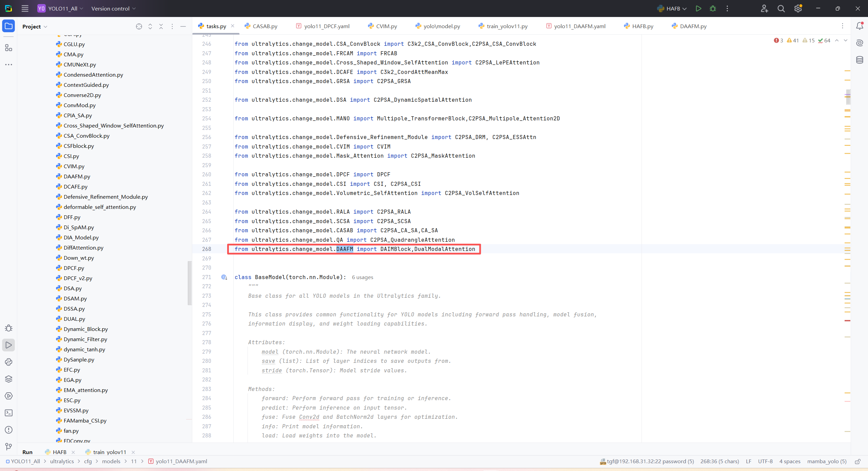Hide the Project panel with minus button
868x471 pixels.
183,26
